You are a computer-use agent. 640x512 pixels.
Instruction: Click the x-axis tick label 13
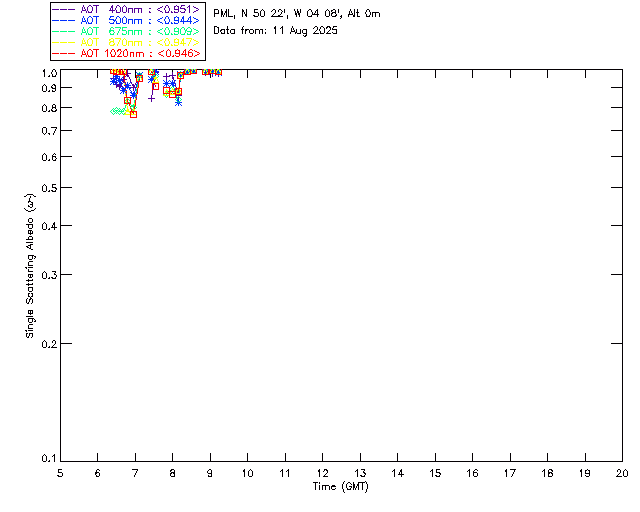(x=360, y=473)
